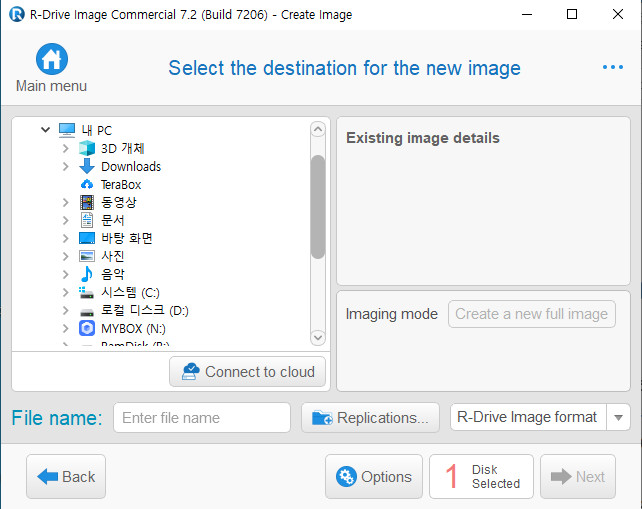The image size is (642, 509).
Task: Click the 동영상 film strip icon
Action: point(87,202)
